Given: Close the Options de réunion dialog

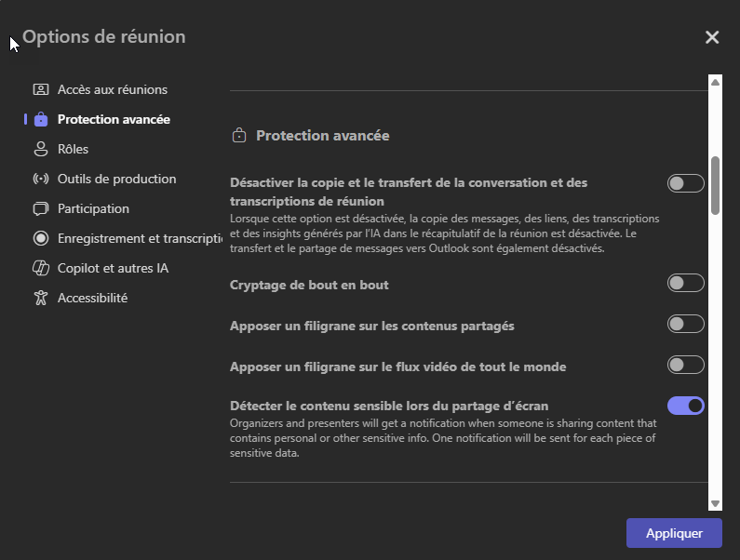Looking at the screenshot, I should click(x=712, y=37).
